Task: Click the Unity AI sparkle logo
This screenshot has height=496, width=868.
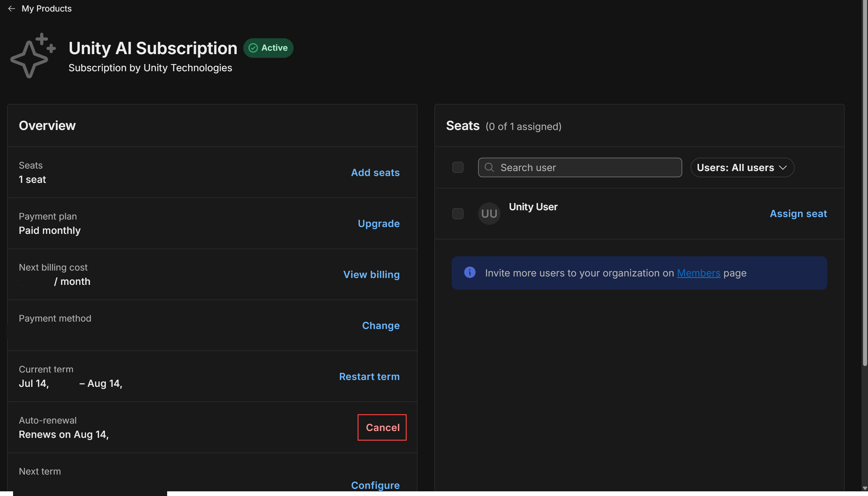Action: (33, 56)
